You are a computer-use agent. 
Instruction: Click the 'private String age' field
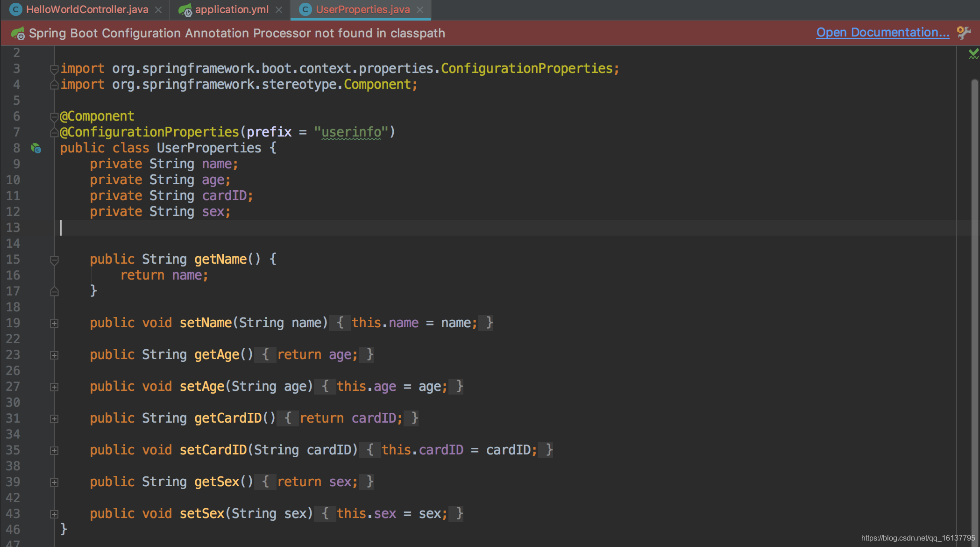(160, 180)
